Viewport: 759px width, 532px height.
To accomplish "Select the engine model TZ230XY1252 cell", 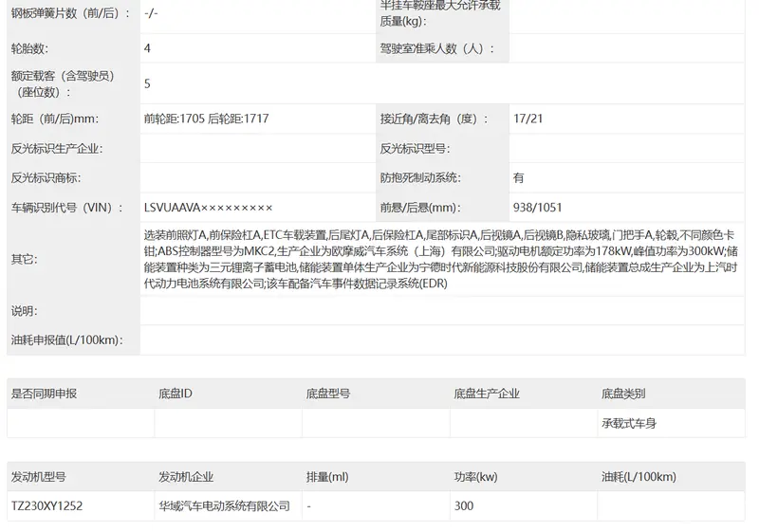I will pos(46,506).
